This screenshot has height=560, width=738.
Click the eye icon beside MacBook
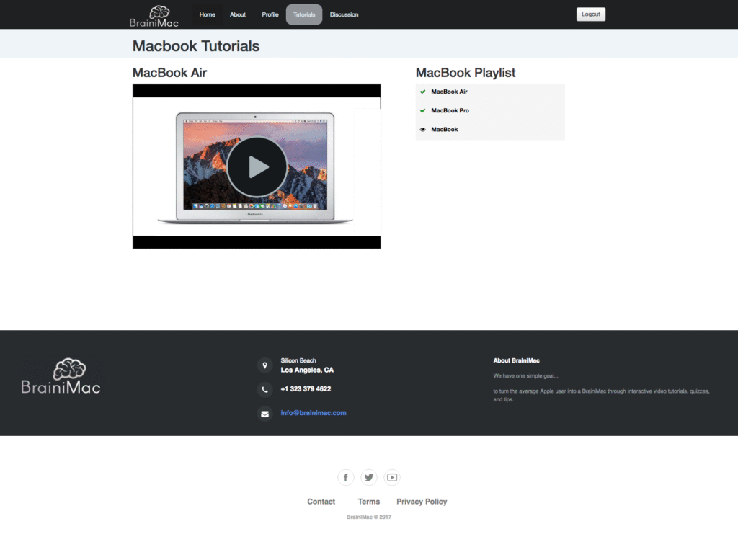coord(423,130)
